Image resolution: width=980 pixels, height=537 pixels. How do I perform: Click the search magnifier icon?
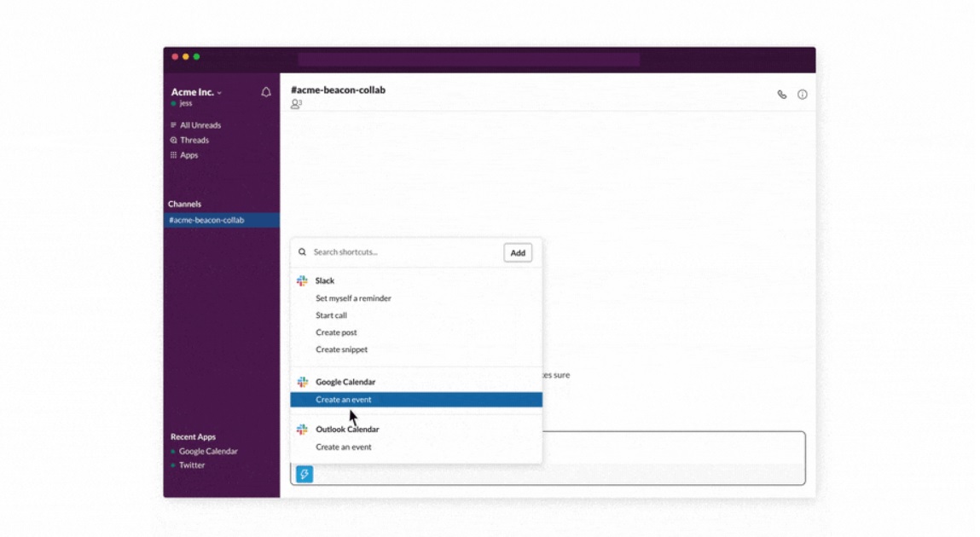click(303, 252)
